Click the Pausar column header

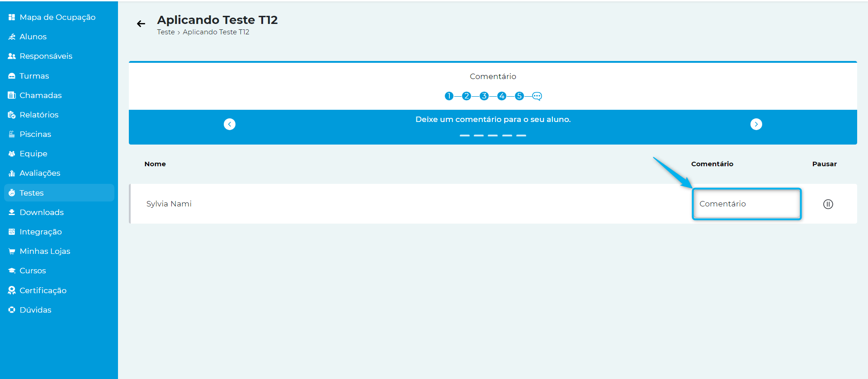coord(825,164)
